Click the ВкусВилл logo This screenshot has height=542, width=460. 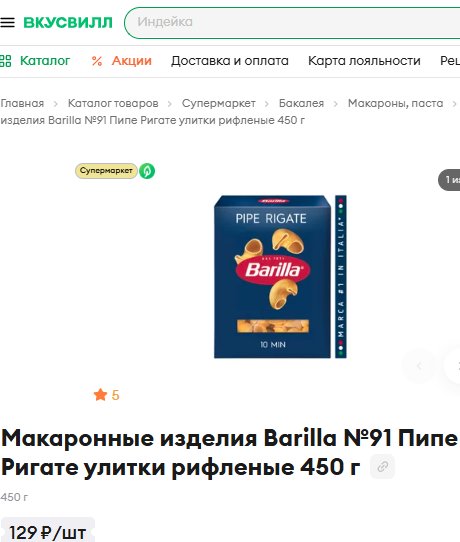(x=68, y=22)
